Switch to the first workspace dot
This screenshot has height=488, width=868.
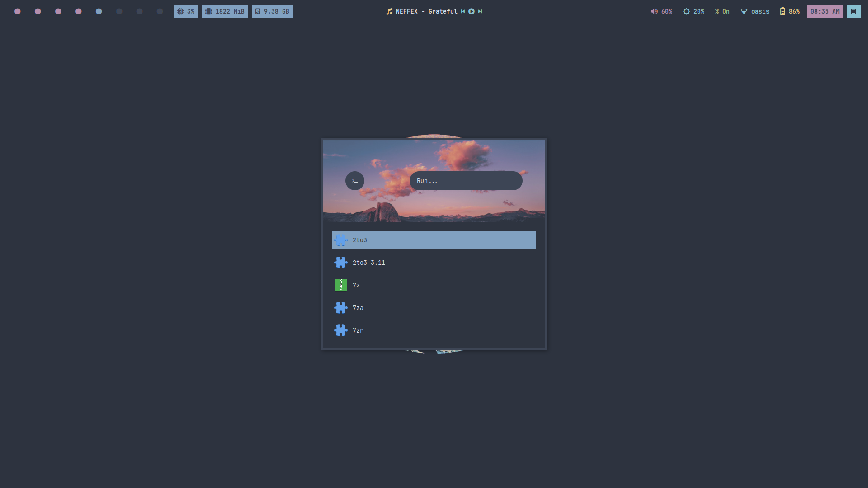click(x=18, y=11)
